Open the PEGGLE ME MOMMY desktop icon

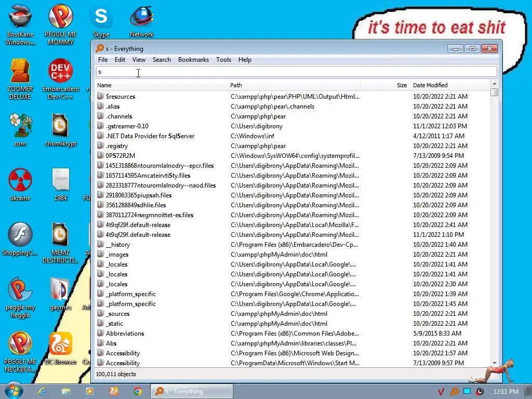(60, 24)
